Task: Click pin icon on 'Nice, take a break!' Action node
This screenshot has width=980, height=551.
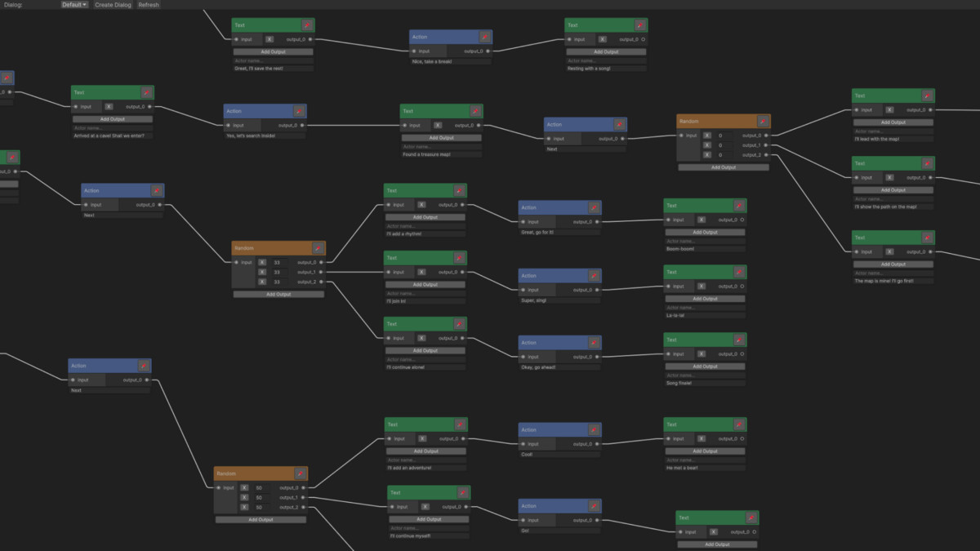Action: (x=485, y=37)
